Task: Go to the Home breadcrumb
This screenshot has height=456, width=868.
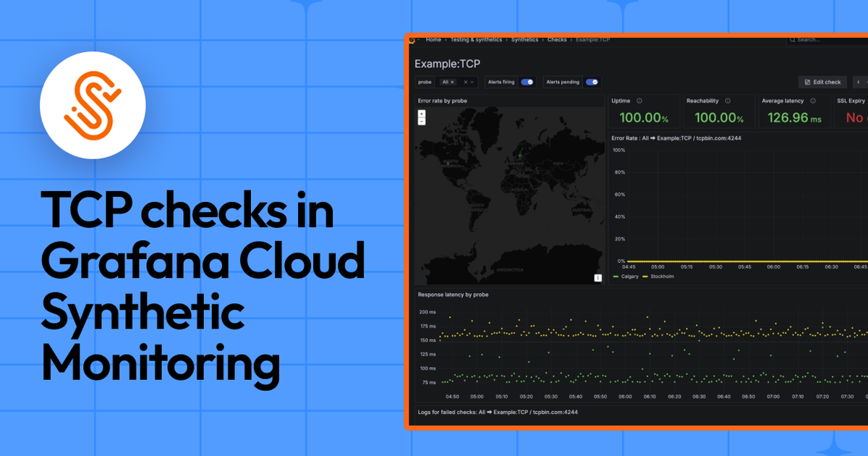Action: (433, 40)
